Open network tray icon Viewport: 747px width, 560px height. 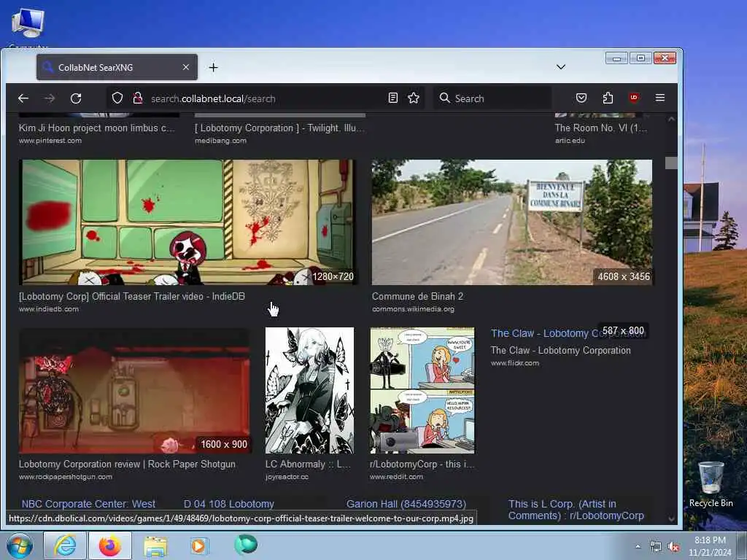656,547
